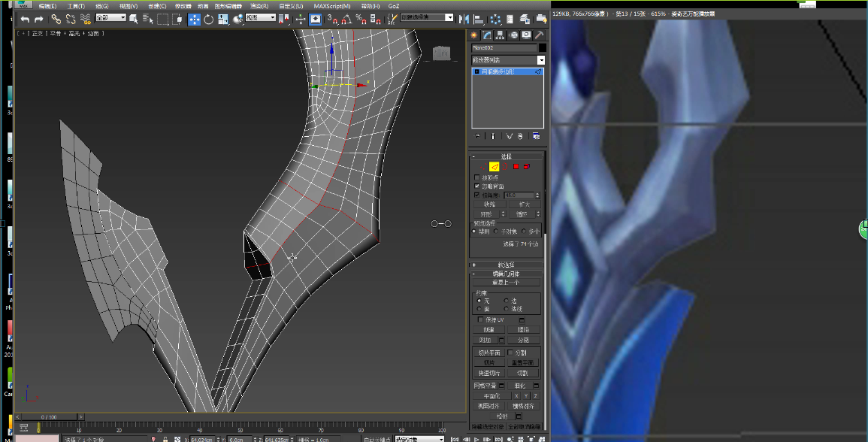Switch to Polygon sub-object level
The image size is (868, 442).
point(516,167)
